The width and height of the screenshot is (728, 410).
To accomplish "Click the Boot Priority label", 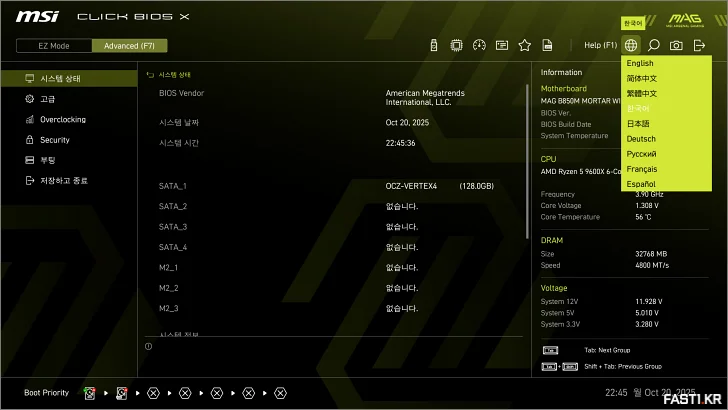I will (x=46, y=393).
